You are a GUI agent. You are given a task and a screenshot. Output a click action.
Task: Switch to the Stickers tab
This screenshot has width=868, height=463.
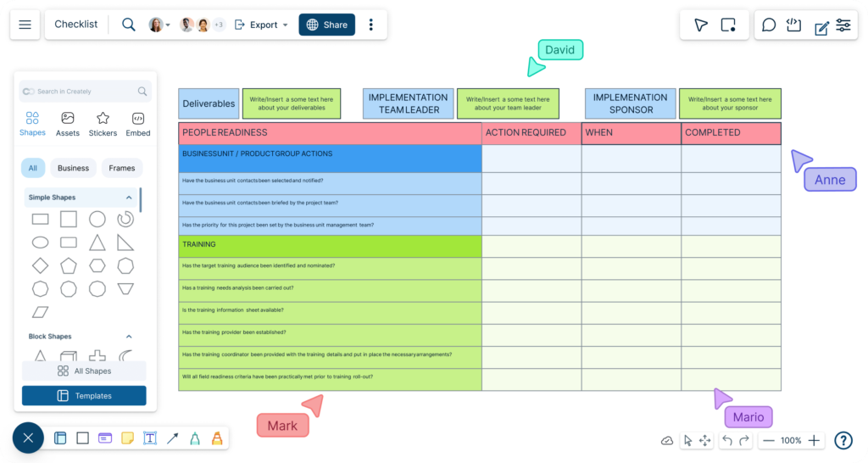coord(103,124)
